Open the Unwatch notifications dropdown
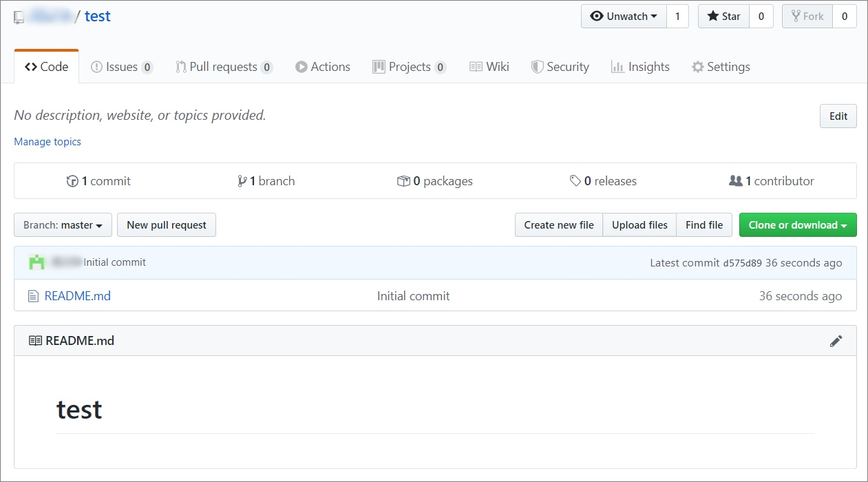Screen dimensions: 868x482 click(x=624, y=17)
